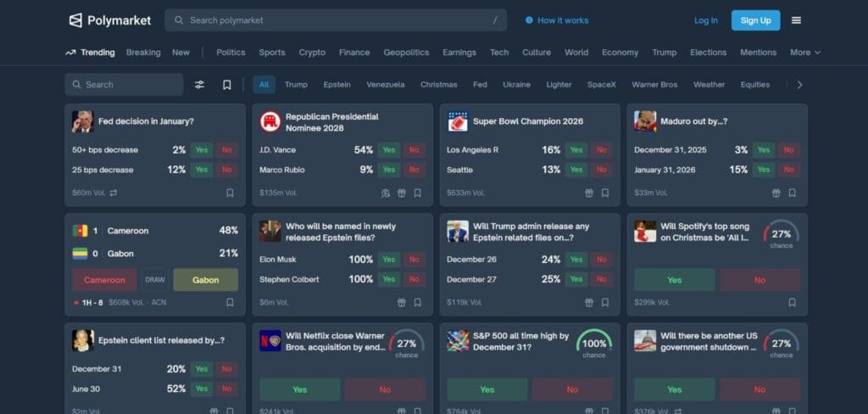Viewport: 868px width, 414px height.
Task: Select Yes for Los Angeles R
Action: pyautogui.click(x=576, y=150)
